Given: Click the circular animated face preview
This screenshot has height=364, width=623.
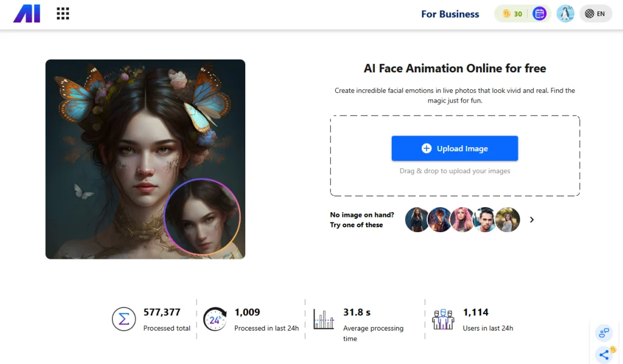Looking at the screenshot, I should [202, 216].
